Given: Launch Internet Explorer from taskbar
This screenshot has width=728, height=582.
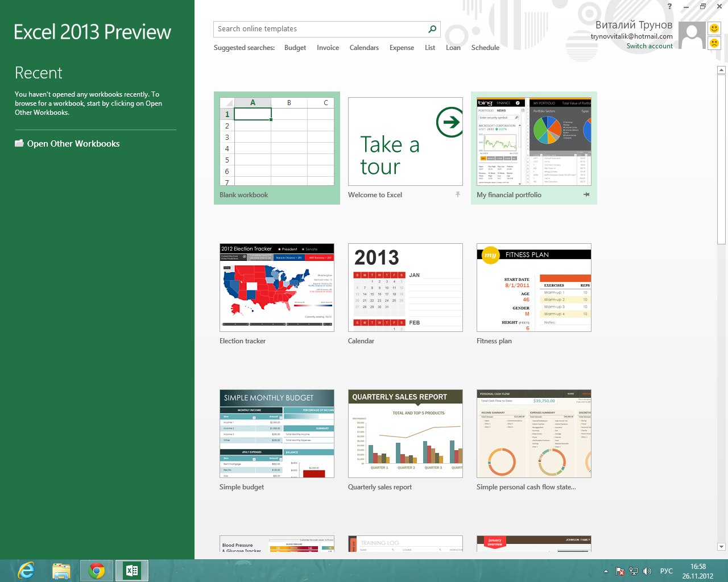Looking at the screenshot, I should point(26,571).
